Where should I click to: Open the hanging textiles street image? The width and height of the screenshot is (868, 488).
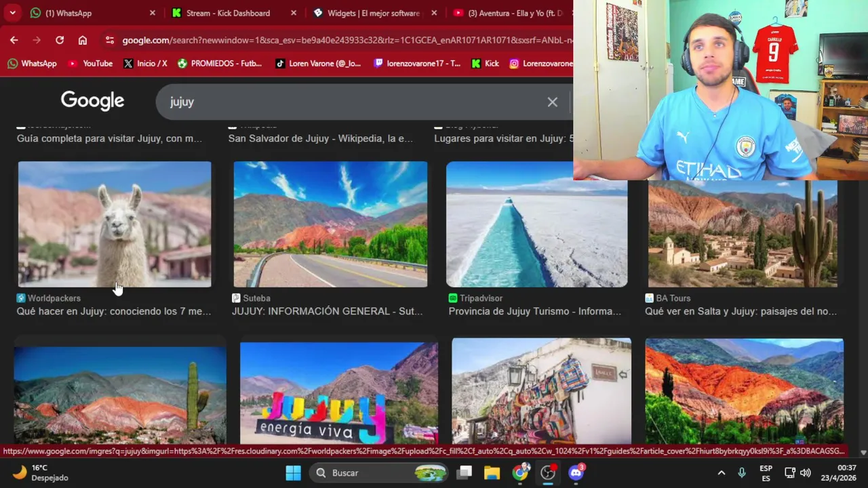[541, 391]
